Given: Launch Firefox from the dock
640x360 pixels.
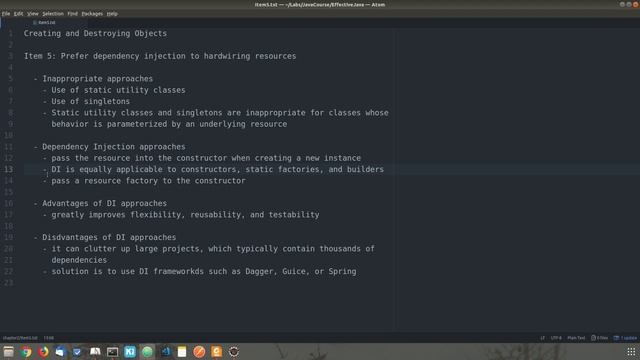Looking at the screenshot, I should [43, 351].
